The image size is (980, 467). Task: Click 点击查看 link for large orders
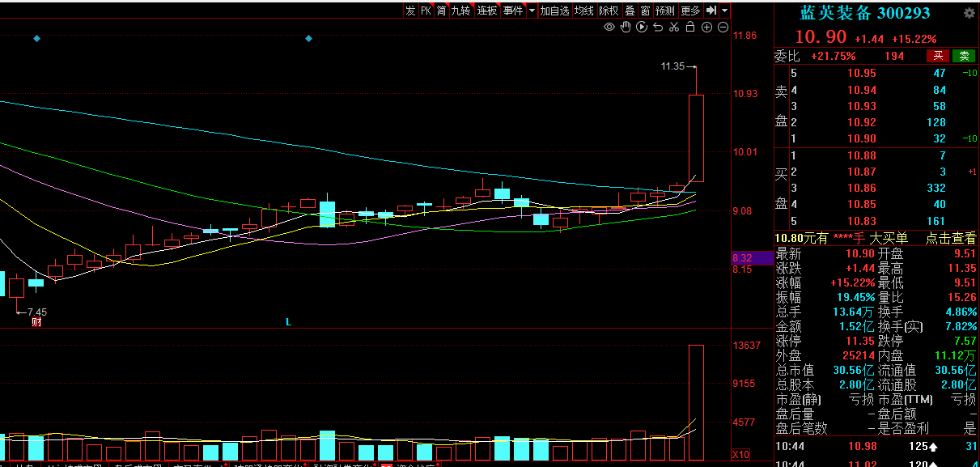[951, 238]
